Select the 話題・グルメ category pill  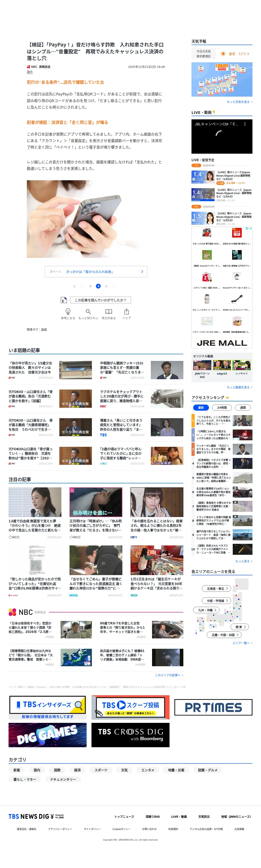click(x=208, y=770)
